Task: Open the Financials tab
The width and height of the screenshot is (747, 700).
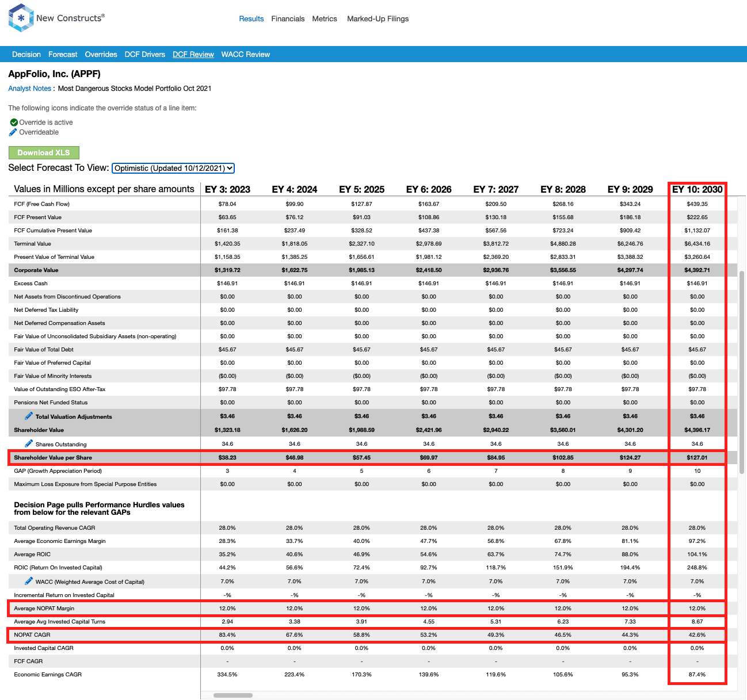Action: tap(288, 19)
